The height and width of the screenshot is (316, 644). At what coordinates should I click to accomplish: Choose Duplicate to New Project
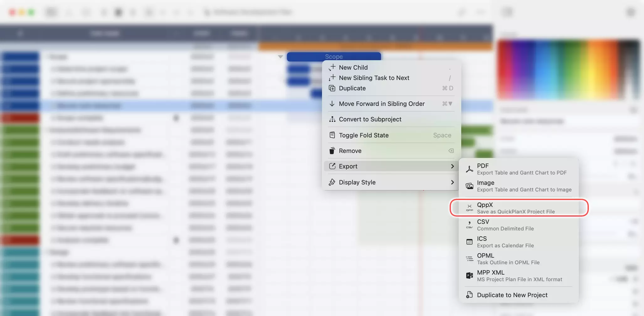[x=512, y=295]
